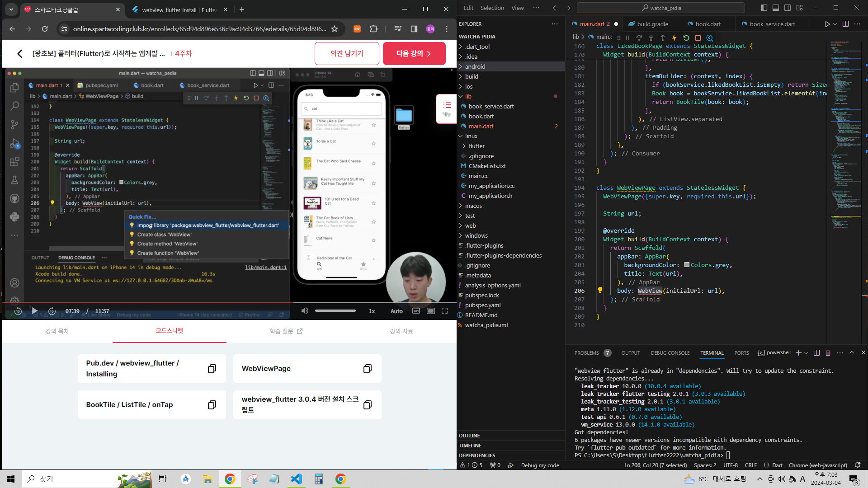Open the DEBUG CONSOLE panel tab
Viewport: 868px width, 488px height.
(670, 353)
